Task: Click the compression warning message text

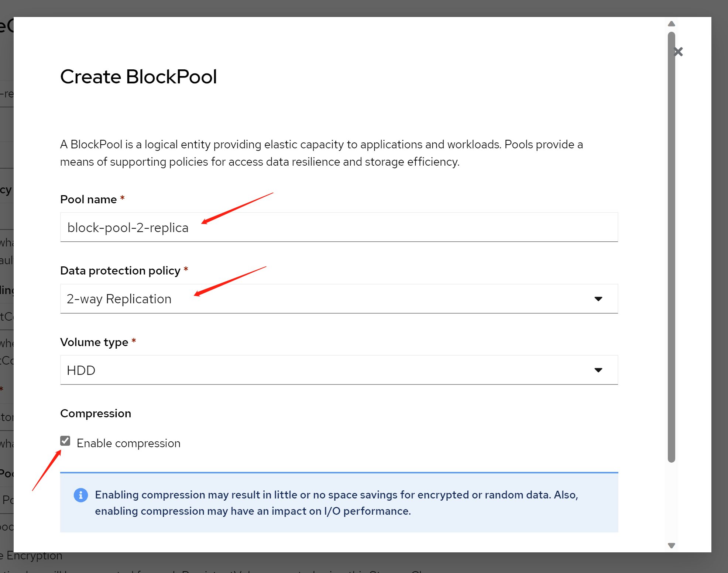Action: click(x=336, y=503)
